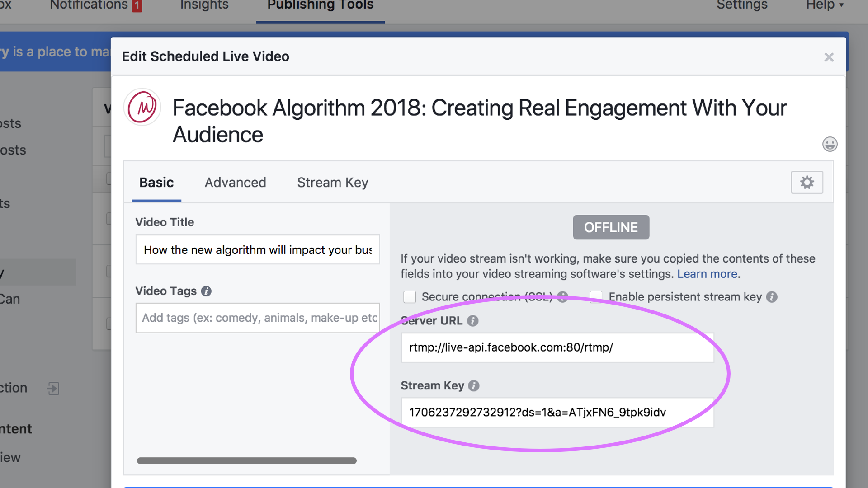Open the Help dropdown menu
The width and height of the screenshot is (868, 488).
tap(825, 5)
